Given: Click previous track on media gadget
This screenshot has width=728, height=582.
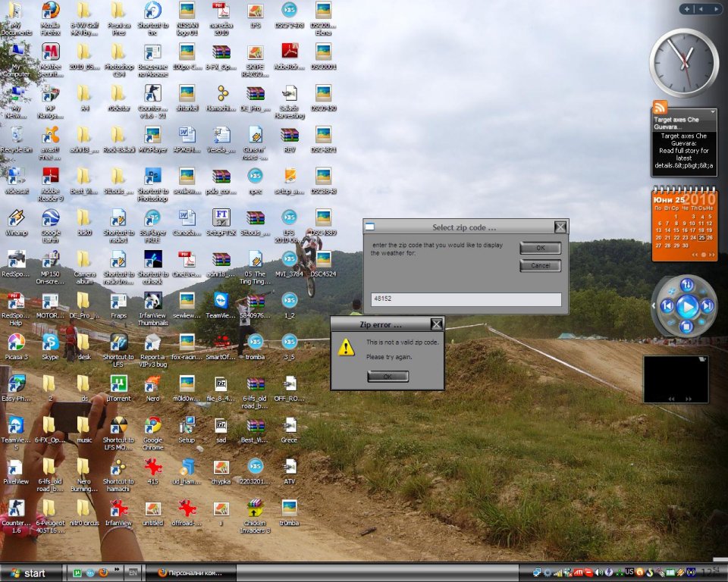Looking at the screenshot, I should 667,306.
